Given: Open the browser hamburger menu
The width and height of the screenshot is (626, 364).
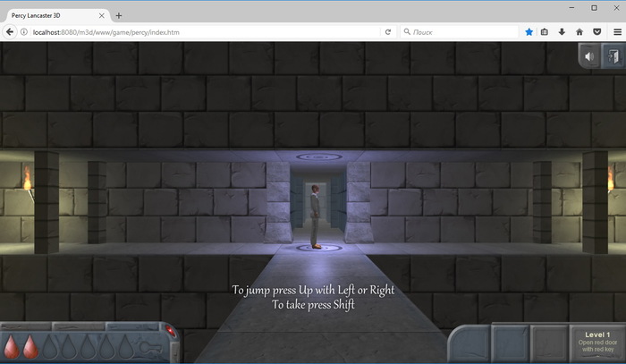Looking at the screenshot, I should coord(617,32).
